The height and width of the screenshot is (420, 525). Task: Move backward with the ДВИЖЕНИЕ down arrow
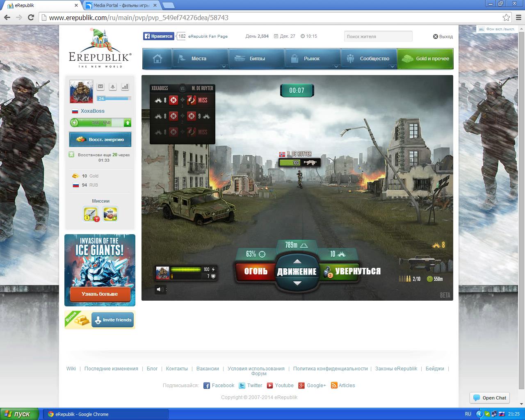tap(297, 283)
